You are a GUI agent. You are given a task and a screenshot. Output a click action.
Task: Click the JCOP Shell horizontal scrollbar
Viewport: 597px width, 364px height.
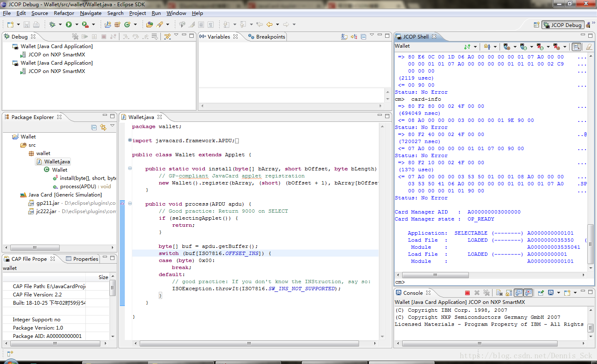click(x=435, y=275)
